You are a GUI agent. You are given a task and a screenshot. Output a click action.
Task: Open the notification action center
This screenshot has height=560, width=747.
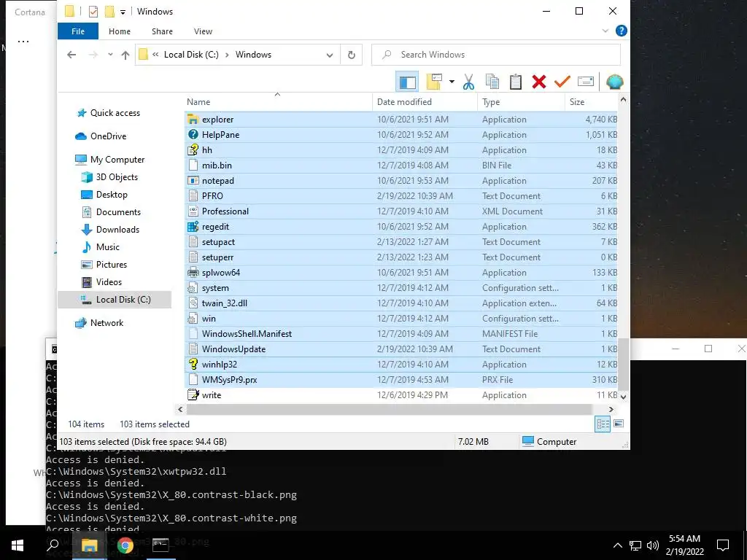pos(723,545)
